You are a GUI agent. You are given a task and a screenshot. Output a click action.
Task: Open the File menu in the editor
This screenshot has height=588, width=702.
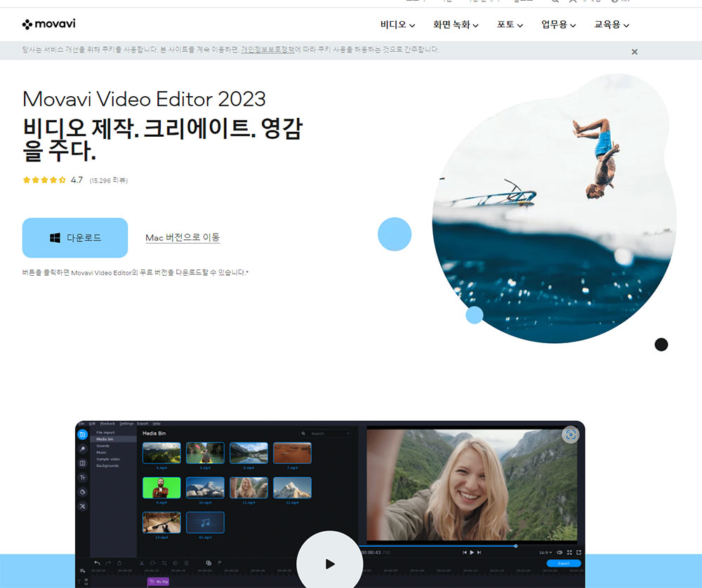pos(81,423)
